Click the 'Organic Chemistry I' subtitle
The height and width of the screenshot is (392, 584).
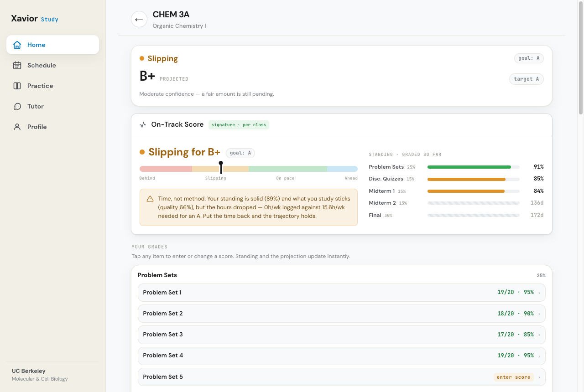(179, 26)
